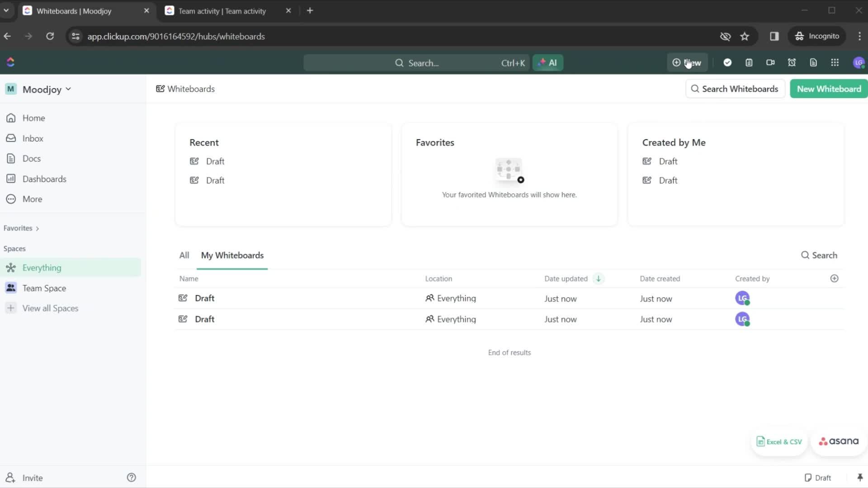
Task: Click the Dashboards icon in sidebar
Action: (11, 178)
